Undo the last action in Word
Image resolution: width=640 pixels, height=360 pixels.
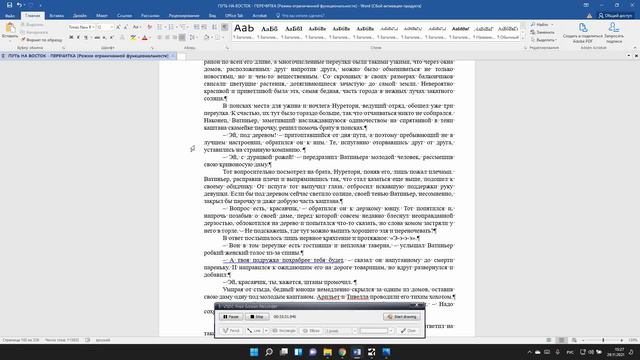[19, 5]
